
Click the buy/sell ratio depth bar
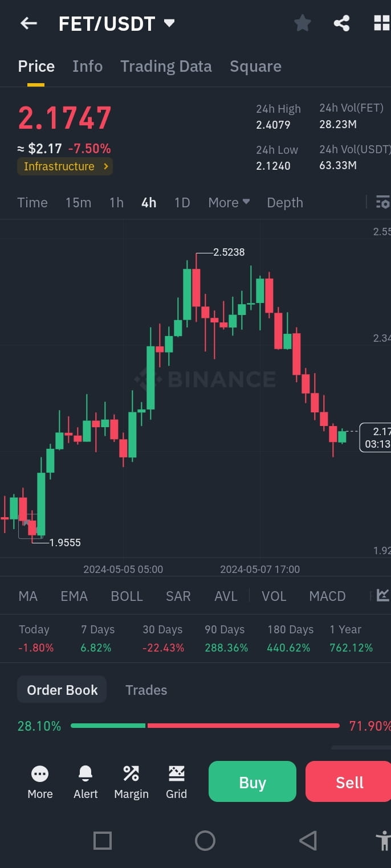pos(205,726)
